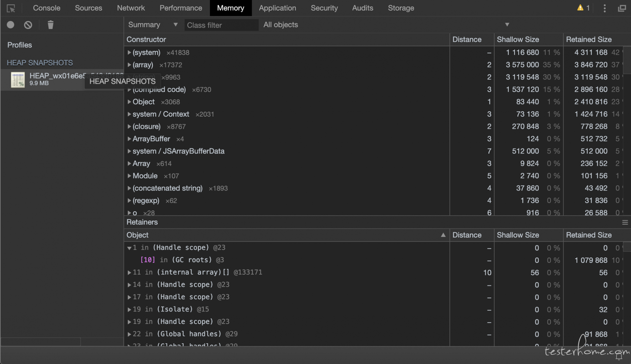Open the three-dot DevTools menu
The height and width of the screenshot is (364, 631).
604,8
